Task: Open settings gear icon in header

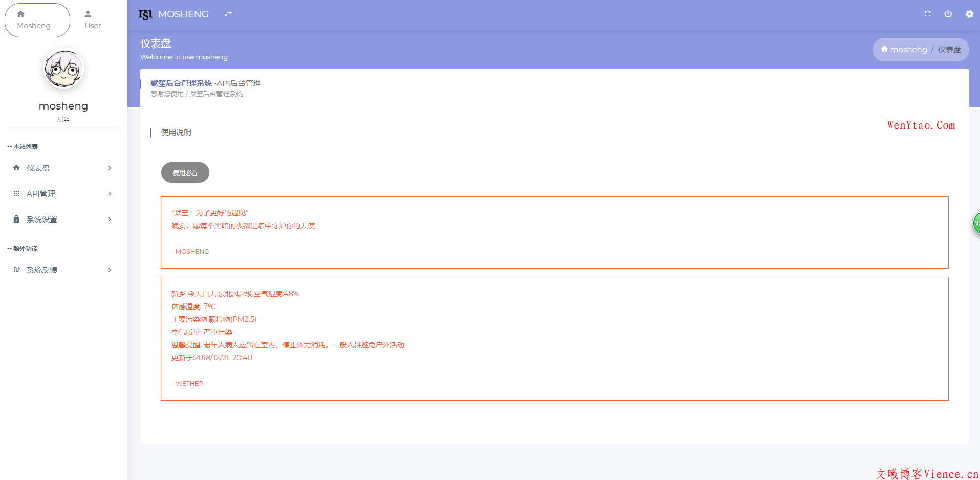Action: (969, 14)
